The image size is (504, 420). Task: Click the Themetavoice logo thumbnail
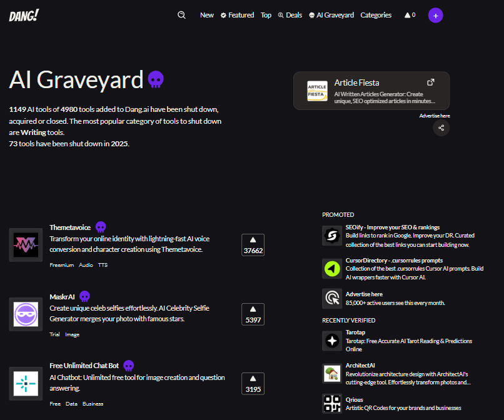tap(26, 245)
